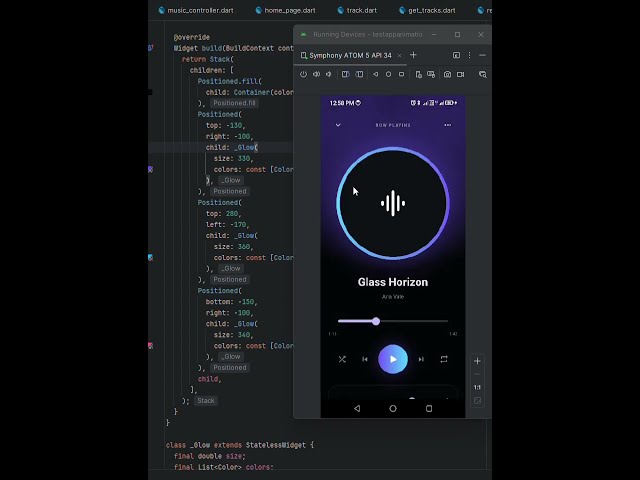The height and width of the screenshot is (480, 640).
Task: Click the 'Glass Horizon' song title
Action: [x=393, y=282]
